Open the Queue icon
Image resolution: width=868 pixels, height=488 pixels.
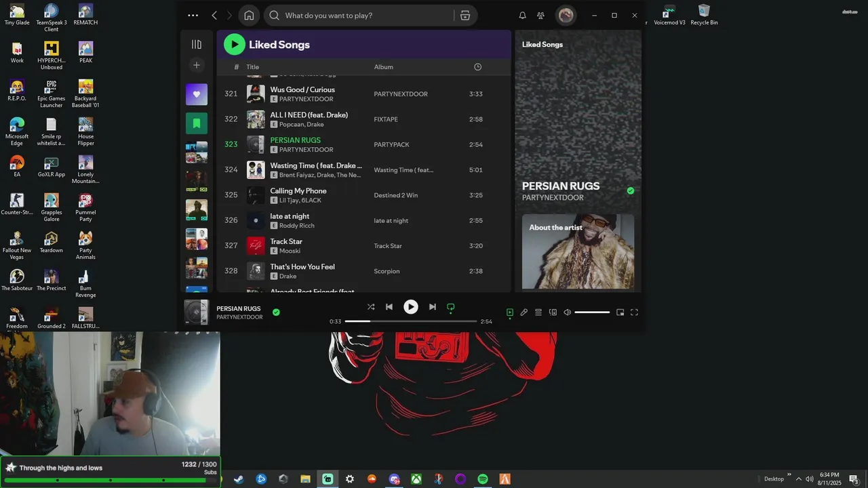coord(538,312)
